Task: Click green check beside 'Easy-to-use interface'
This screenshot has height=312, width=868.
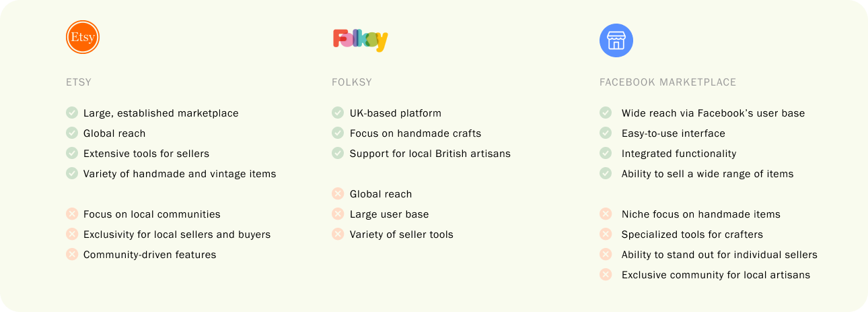Action: (606, 133)
